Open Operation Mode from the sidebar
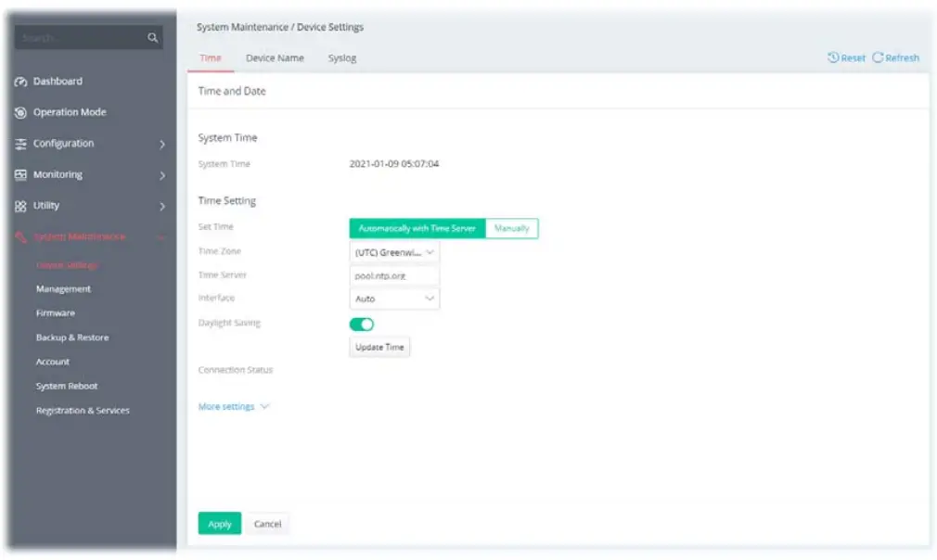This screenshot has height=560, width=937. point(70,112)
